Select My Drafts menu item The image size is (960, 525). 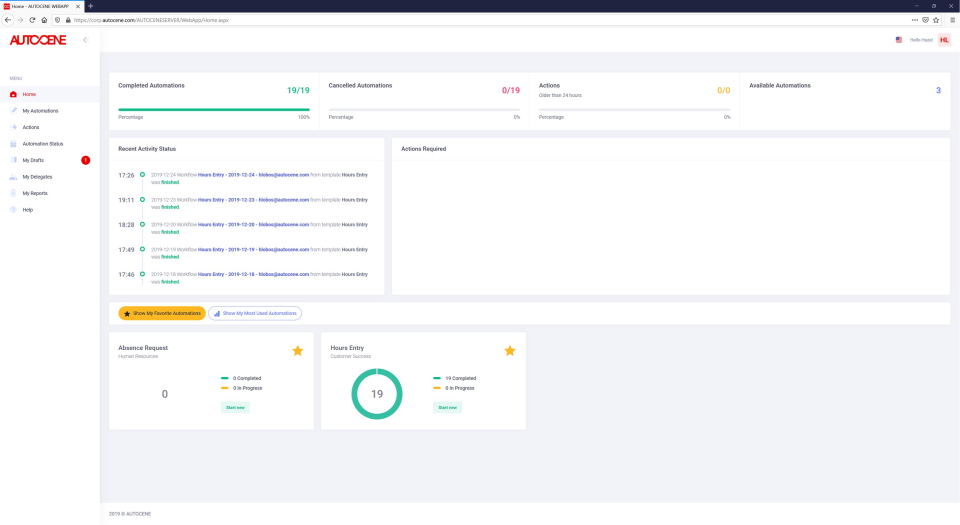(x=33, y=160)
